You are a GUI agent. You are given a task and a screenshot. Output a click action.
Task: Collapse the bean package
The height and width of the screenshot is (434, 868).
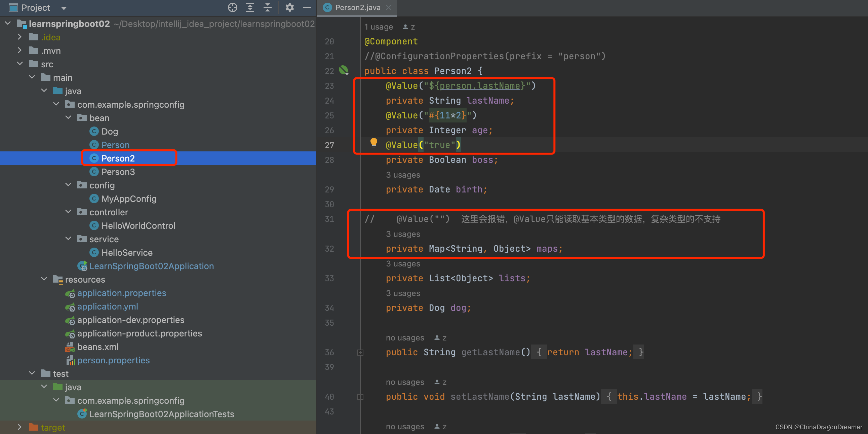pos(68,118)
